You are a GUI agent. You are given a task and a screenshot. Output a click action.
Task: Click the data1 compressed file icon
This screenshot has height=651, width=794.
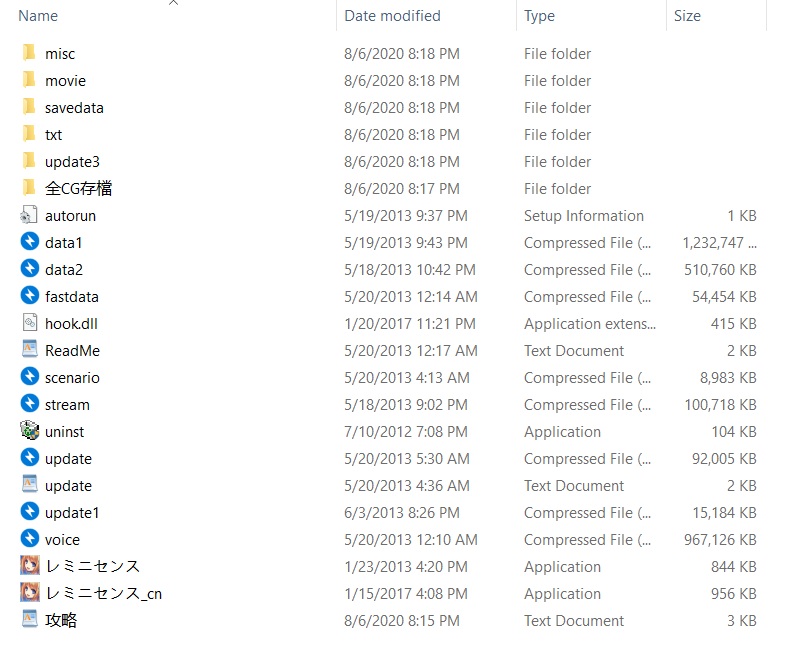pos(29,242)
